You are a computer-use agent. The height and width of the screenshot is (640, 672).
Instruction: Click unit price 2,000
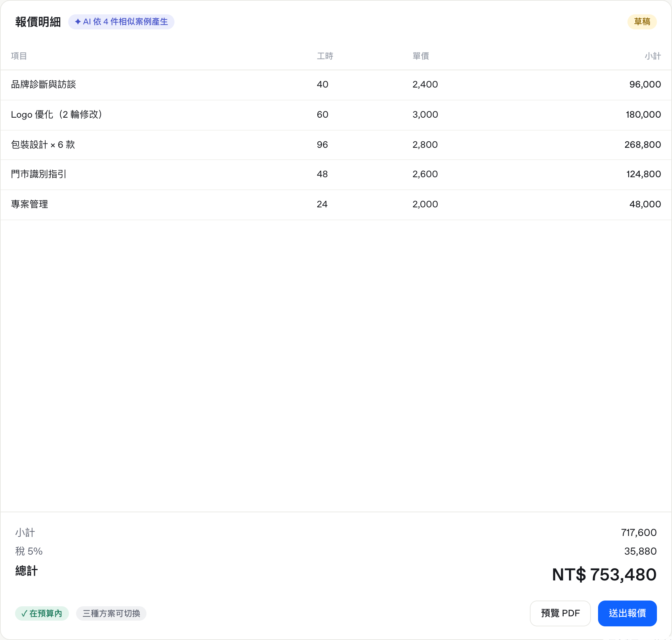click(x=425, y=204)
